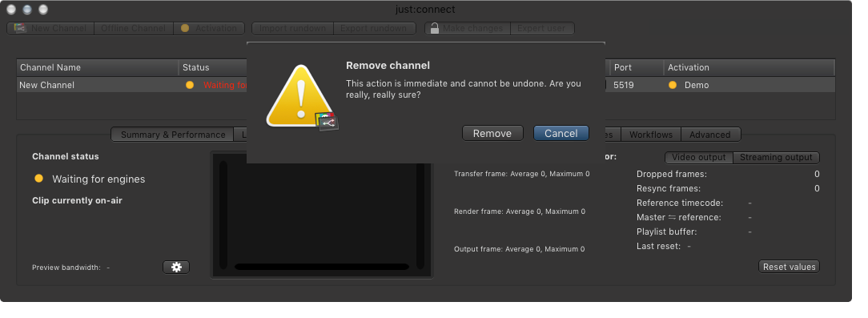Click the Preview bandwidth label
The height and width of the screenshot is (318, 868).
click(x=66, y=268)
